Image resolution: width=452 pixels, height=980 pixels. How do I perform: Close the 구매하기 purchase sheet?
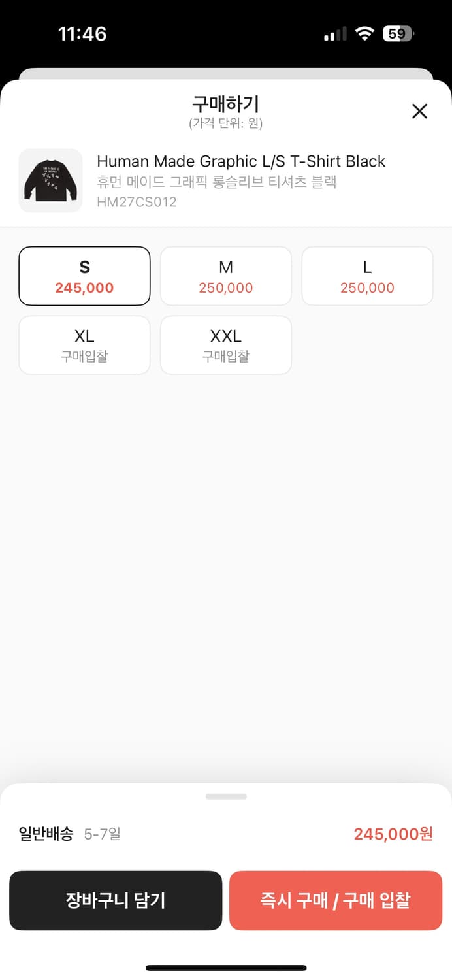pyautogui.click(x=419, y=111)
